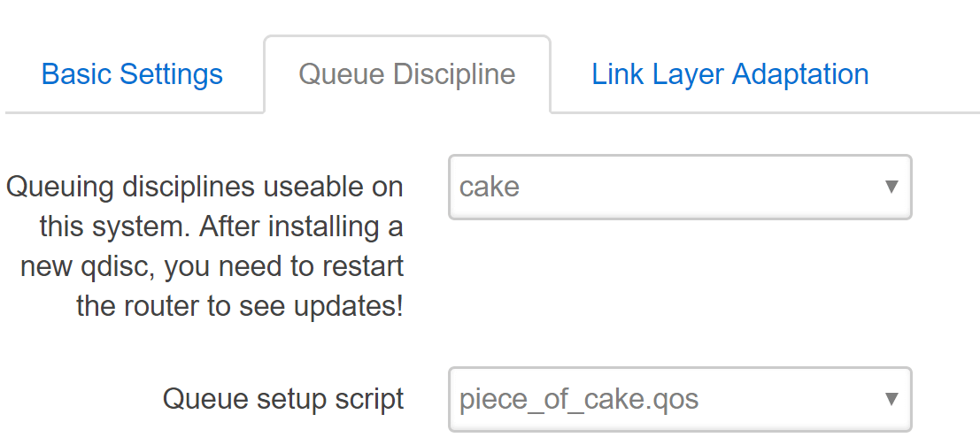Select the Queue Discipline tab

point(407,74)
